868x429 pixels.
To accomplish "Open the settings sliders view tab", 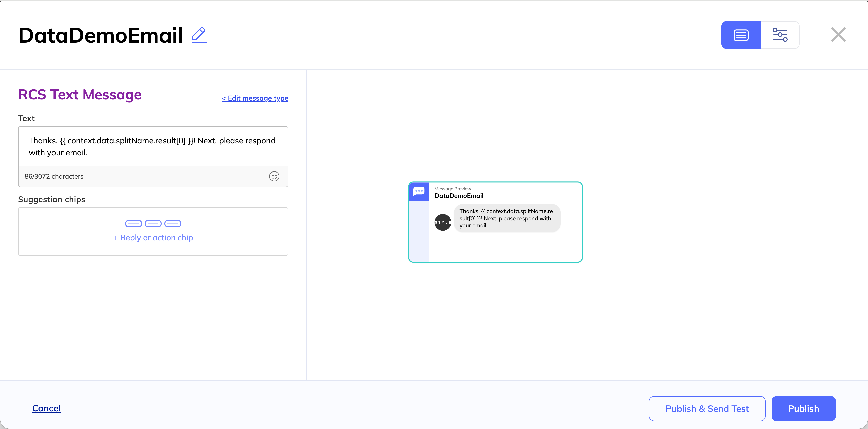I will [x=780, y=35].
